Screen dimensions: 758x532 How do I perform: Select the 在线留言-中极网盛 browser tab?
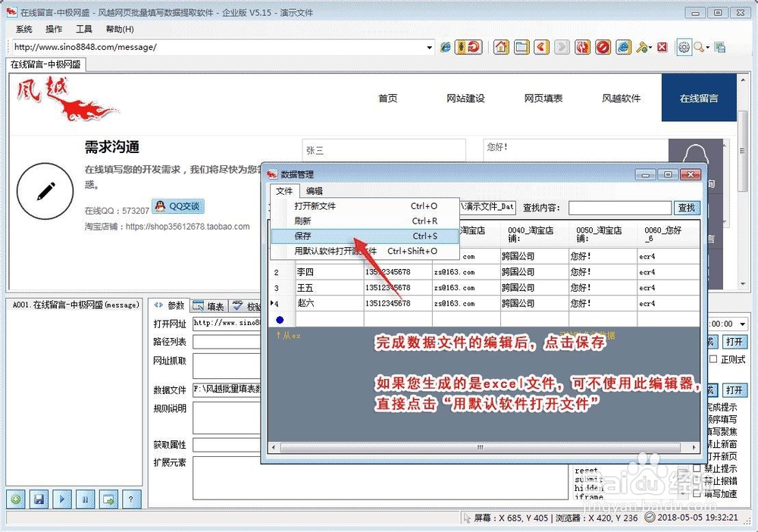pyautogui.click(x=46, y=64)
